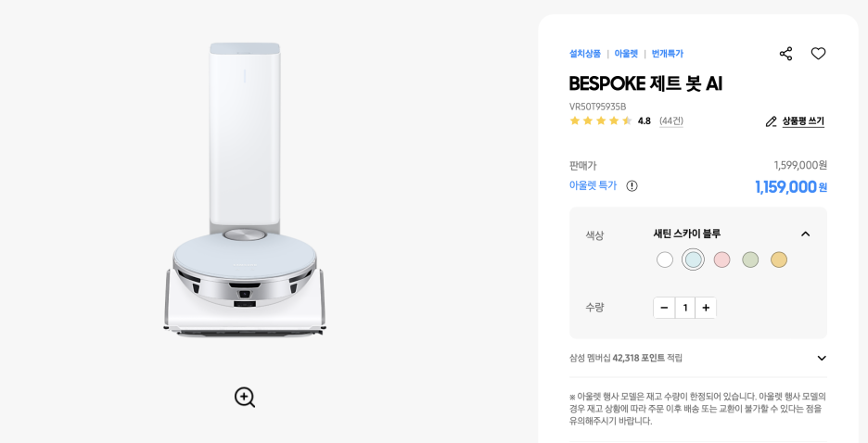Choose the yellow color swatch

coord(779,259)
